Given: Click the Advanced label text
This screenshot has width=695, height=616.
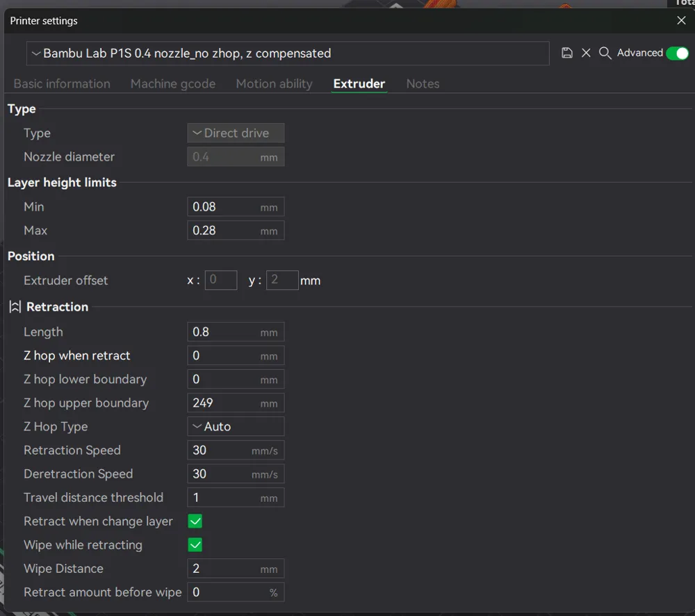Looking at the screenshot, I should tap(640, 53).
